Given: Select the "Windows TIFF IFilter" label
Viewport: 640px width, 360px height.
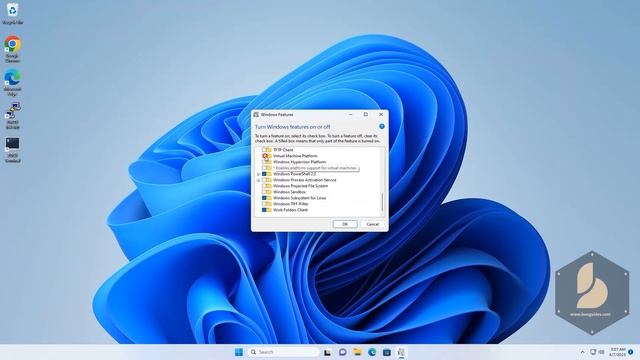Looking at the screenshot, I should 291,204.
